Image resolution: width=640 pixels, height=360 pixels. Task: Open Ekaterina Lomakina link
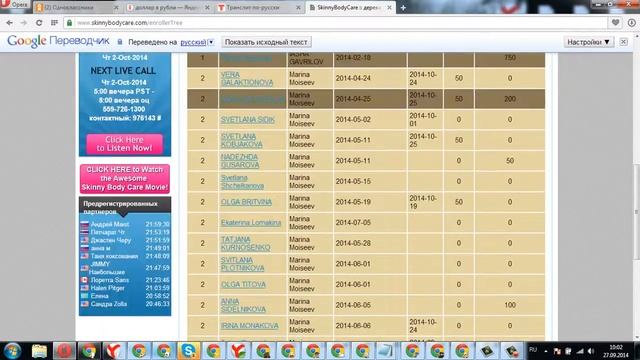[x=251, y=223]
